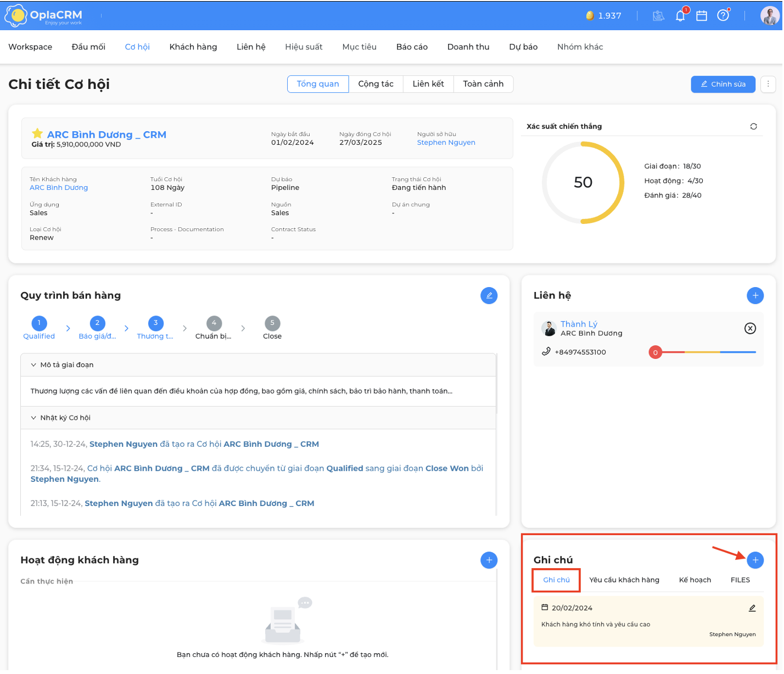The width and height of the screenshot is (784, 674).
Task: Go to Khách hàng menu
Action: click(193, 47)
